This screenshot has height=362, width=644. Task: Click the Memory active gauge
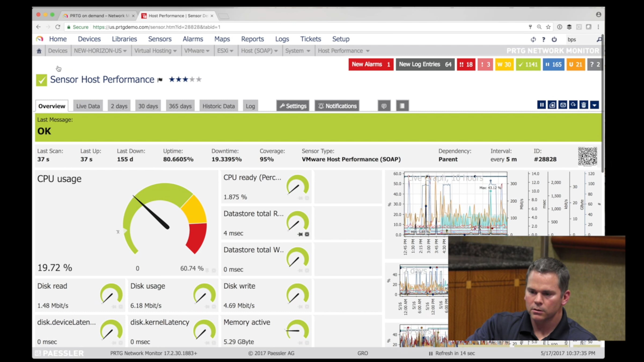click(x=298, y=330)
